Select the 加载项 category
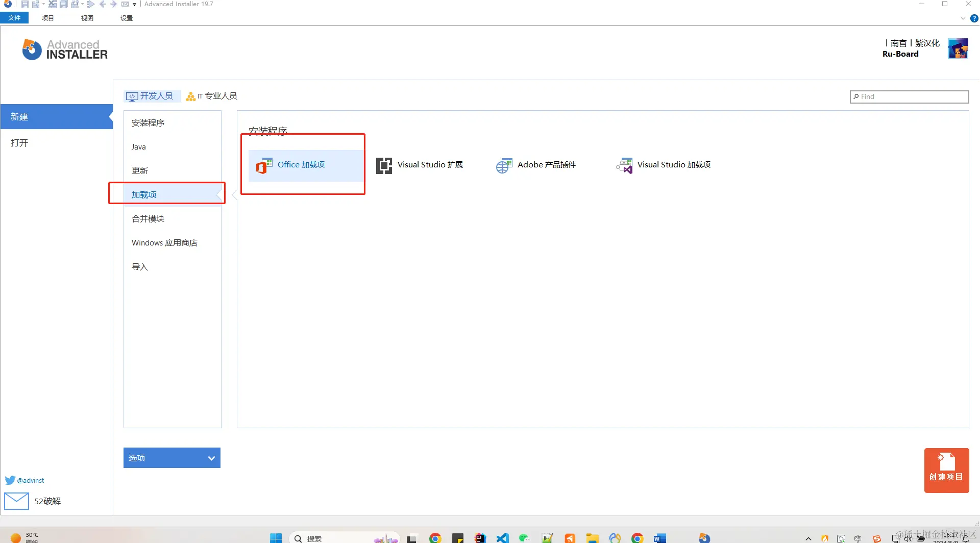The width and height of the screenshot is (980, 543). pos(172,195)
